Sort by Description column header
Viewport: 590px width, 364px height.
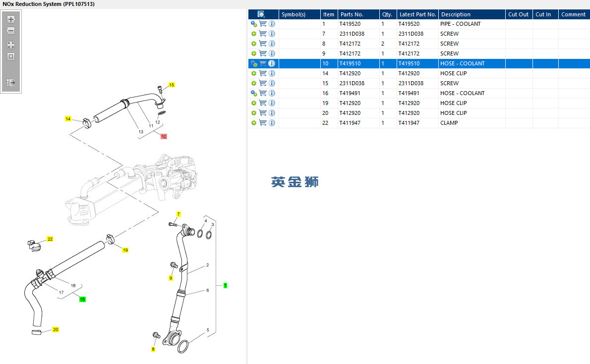(472, 14)
